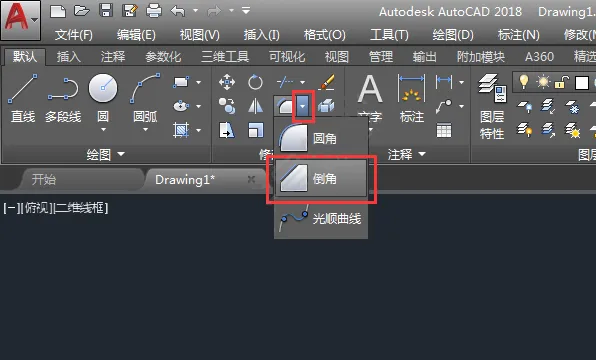Select the Stretch tool
The width and height of the screenshot is (596, 360).
tap(227, 130)
